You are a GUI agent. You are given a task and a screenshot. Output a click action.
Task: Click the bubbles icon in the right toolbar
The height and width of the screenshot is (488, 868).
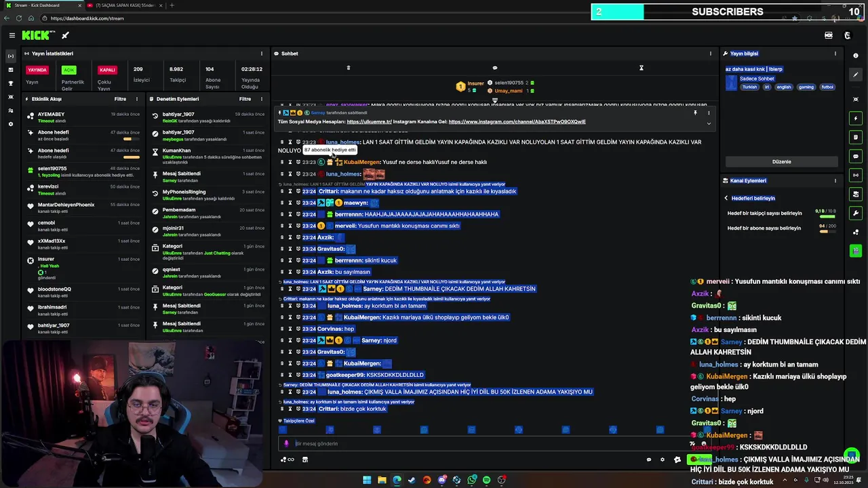856,232
